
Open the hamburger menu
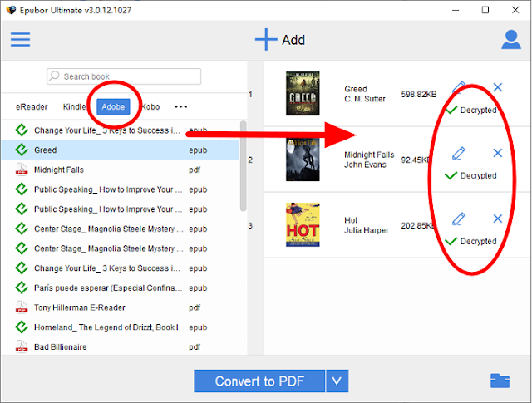tap(20, 39)
